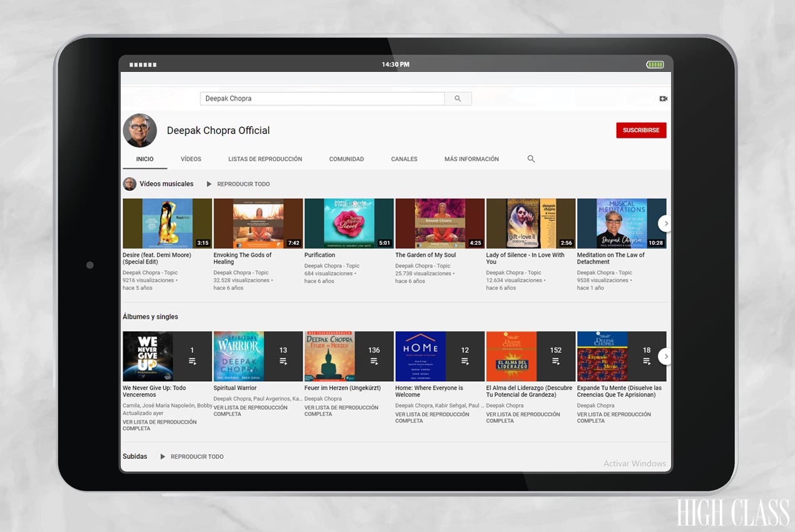Open Invoking The Gods of Healing thumbnail

click(258, 223)
